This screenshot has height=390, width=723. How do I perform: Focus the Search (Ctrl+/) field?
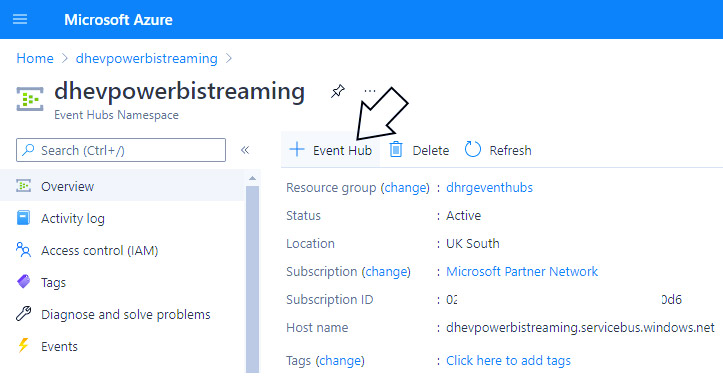(121, 150)
